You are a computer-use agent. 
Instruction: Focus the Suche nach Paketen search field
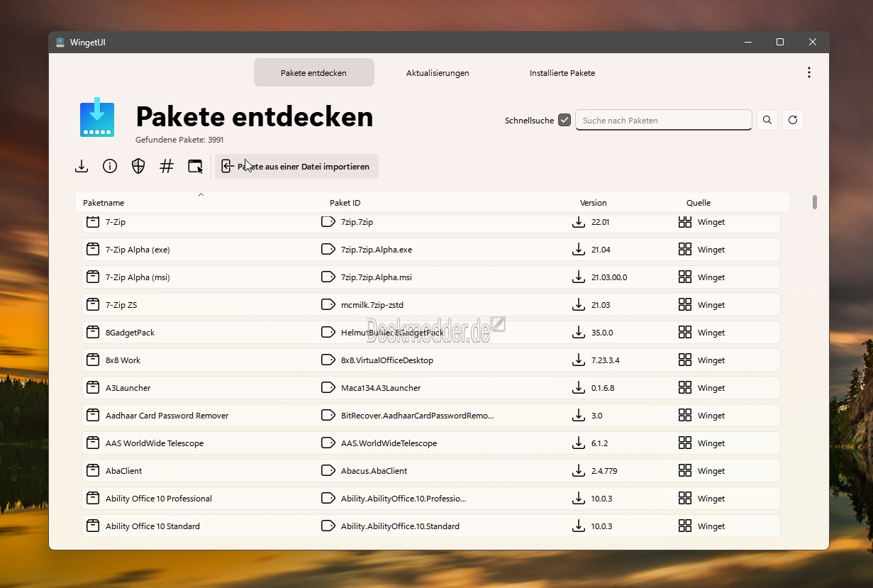point(663,120)
